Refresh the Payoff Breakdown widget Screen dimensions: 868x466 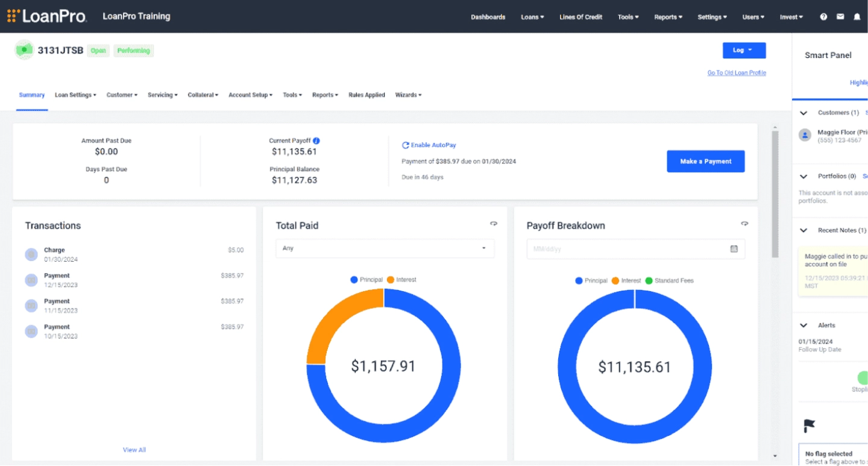744,224
